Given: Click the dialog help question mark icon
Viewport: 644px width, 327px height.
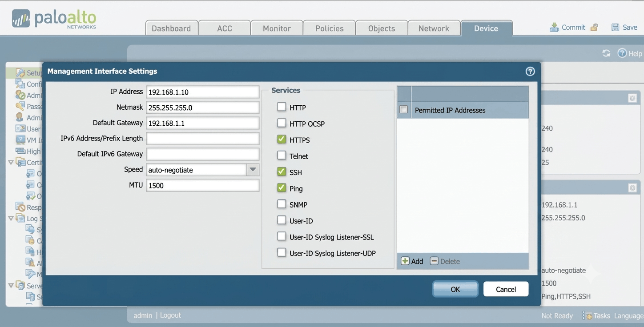Looking at the screenshot, I should pyautogui.click(x=530, y=71).
